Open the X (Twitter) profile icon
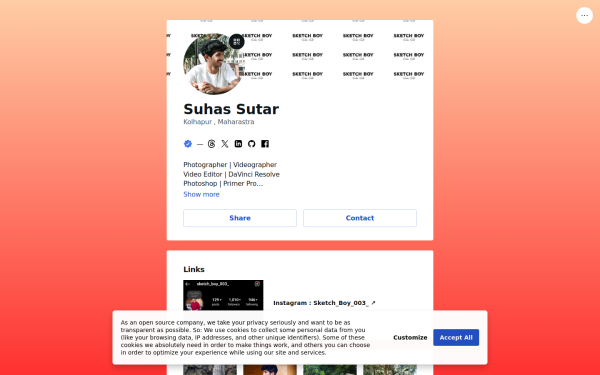 click(x=225, y=144)
